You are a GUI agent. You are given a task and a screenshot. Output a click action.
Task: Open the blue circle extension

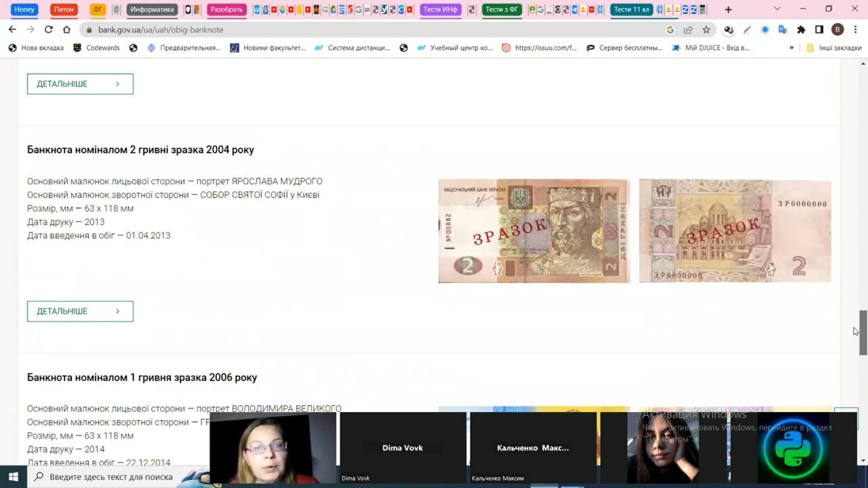click(x=765, y=30)
